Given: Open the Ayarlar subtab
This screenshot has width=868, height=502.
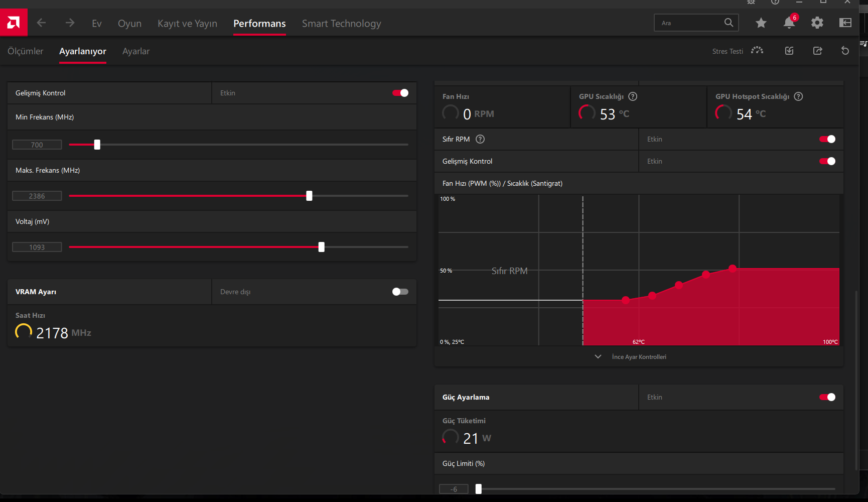Looking at the screenshot, I should [x=136, y=51].
